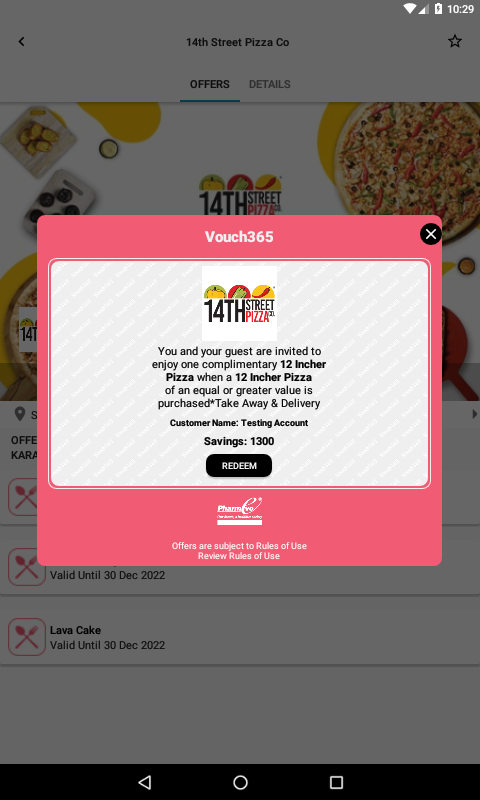This screenshot has height=800, width=480.
Task: Tap the Vouch365 popup title
Action: point(239,237)
